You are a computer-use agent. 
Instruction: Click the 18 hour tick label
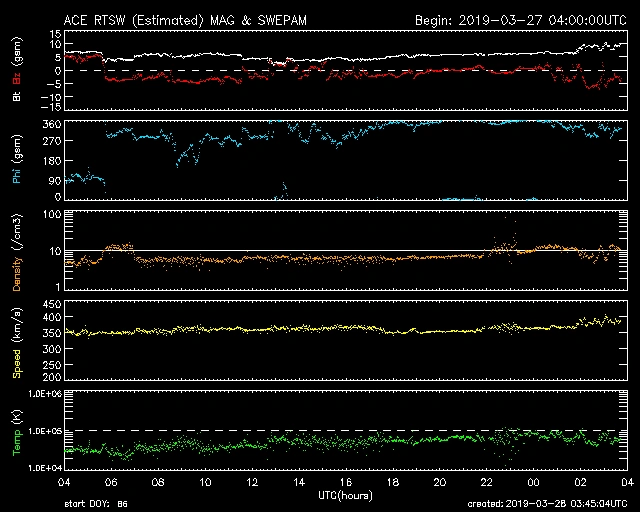393,483
